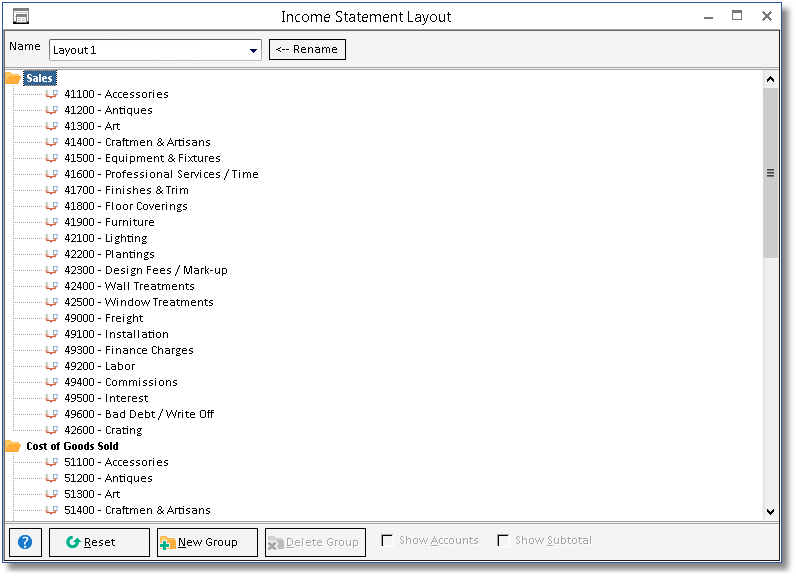The width and height of the screenshot is (796, 577).
Task: Click the scrollbar down arrow
Action: (770, 512)
